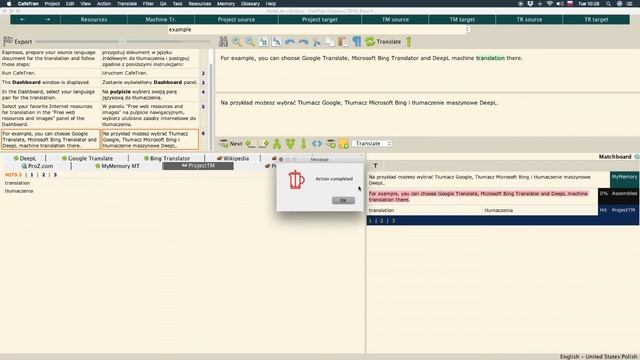
Task: Click the cut scissors icon
Action: click(x=317, y=42)
